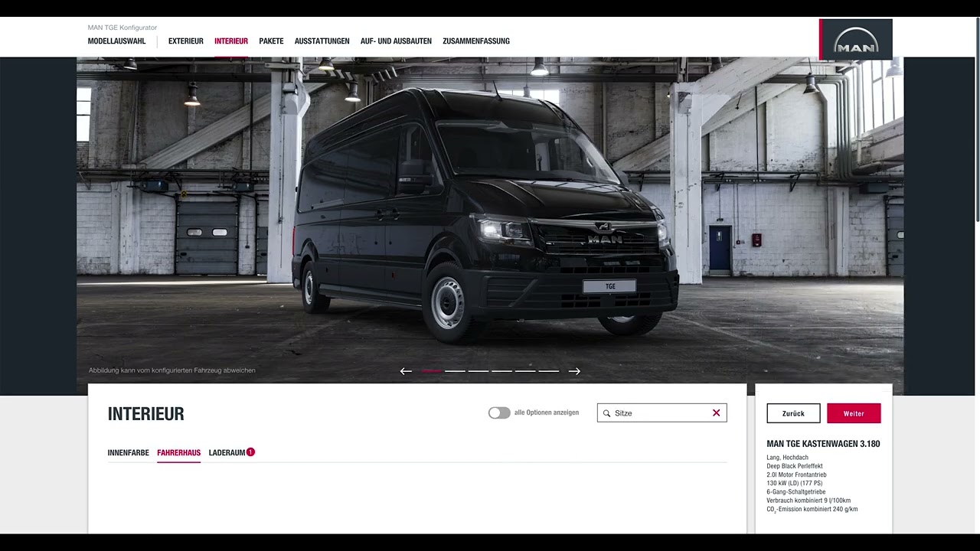
Task: Go to previous vehicle image arrow
Action: (406, 371)
